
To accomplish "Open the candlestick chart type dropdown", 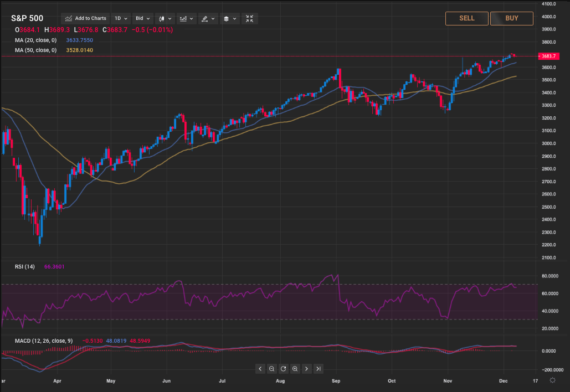I will pyautogui.click(x=165, y=18).
